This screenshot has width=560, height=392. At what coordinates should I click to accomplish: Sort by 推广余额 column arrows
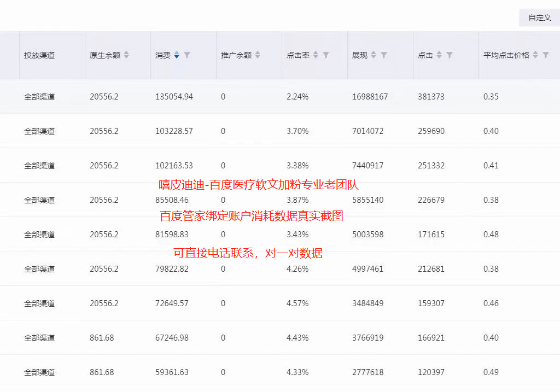pos(258,55)
